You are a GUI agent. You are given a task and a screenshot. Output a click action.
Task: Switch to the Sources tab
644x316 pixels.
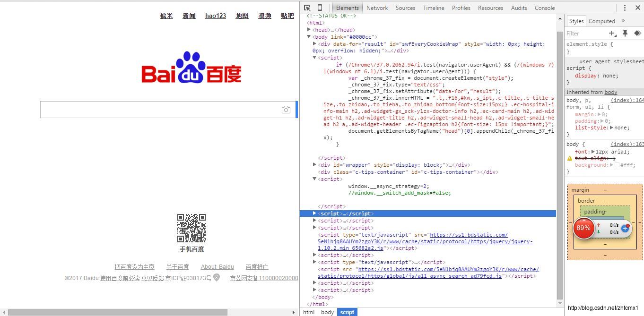click(x=405, y=8)
